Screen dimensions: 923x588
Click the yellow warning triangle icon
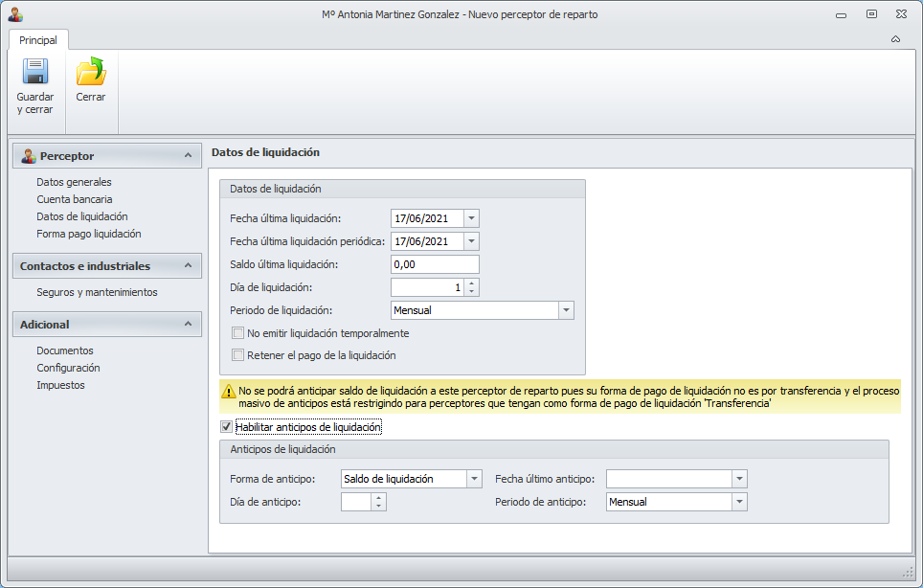pos(229,391)
